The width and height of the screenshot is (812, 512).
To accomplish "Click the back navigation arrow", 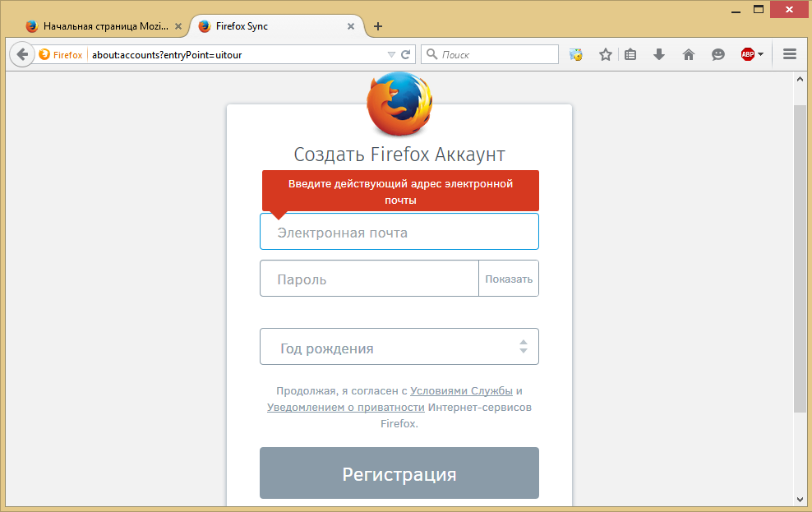I will [x=21, y=55].
